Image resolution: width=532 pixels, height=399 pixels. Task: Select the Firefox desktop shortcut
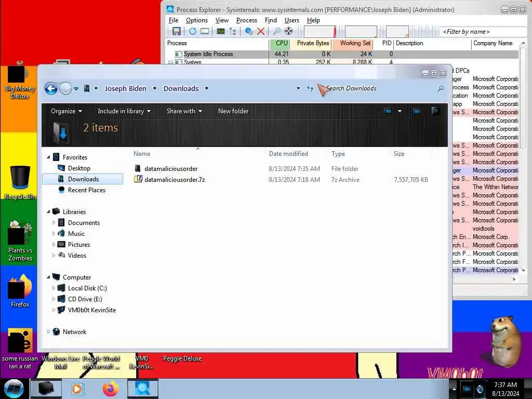(x=20, y=291)
